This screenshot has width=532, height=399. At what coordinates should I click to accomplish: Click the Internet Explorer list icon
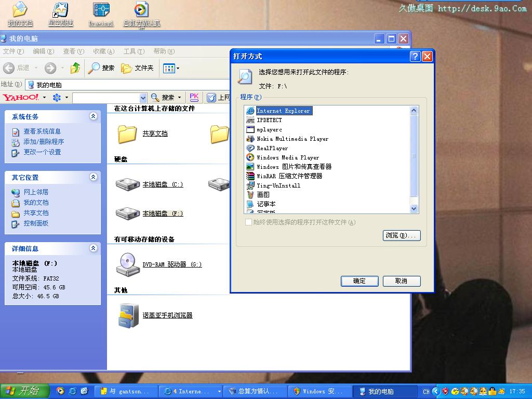pos(250,111)
